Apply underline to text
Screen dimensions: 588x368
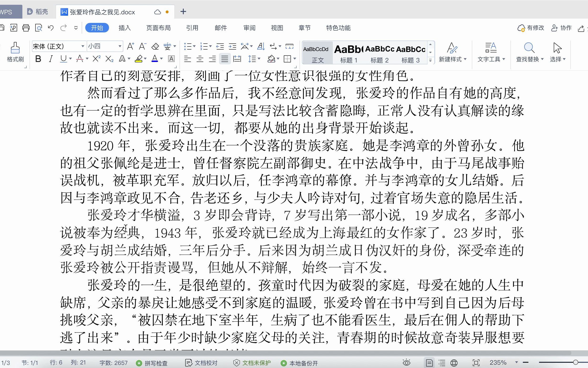pyautogui.click(x=64, y=59)
